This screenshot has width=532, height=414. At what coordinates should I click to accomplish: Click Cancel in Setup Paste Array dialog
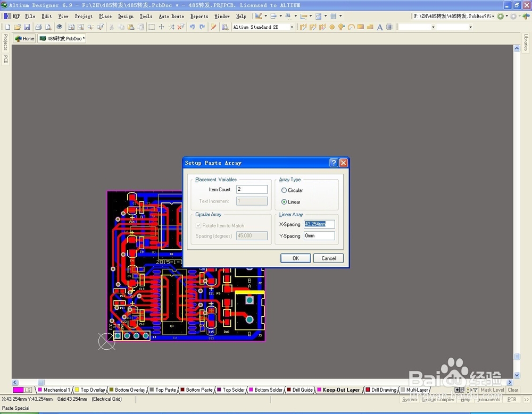pos(328,258)
